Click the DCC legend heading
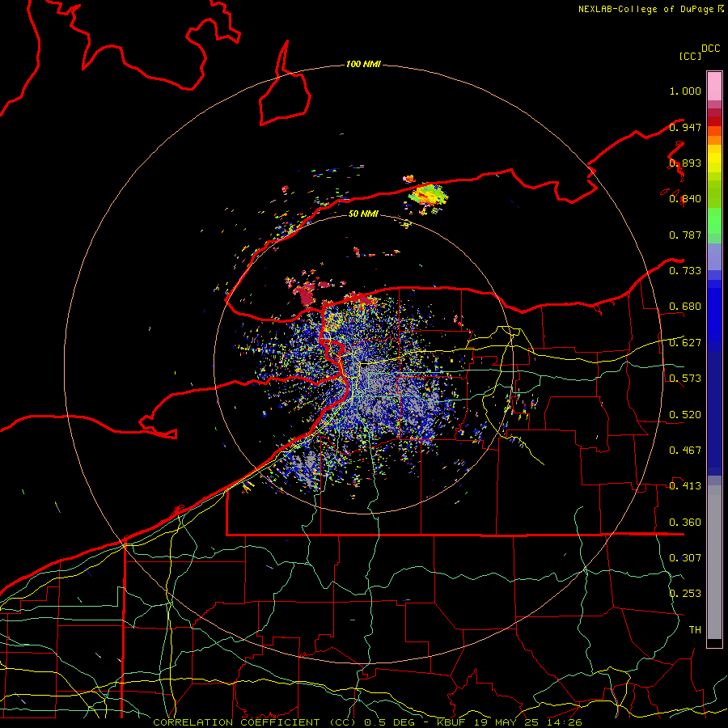 (x=710, y=49)
